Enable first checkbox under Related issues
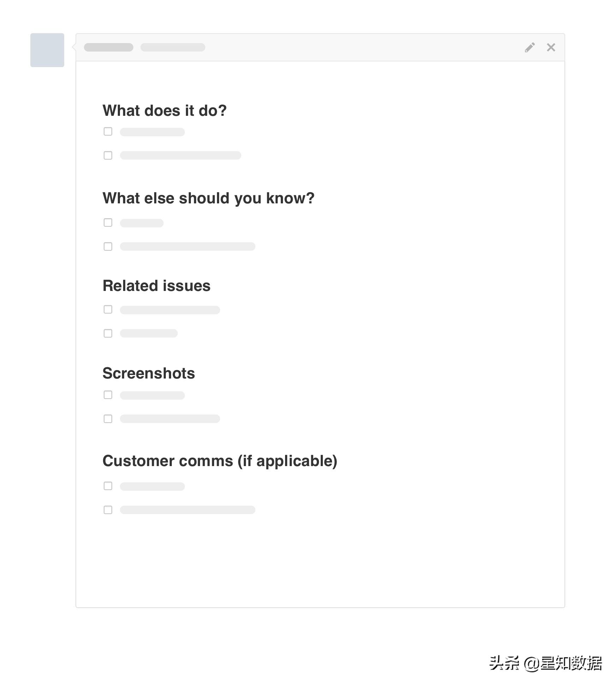The height and width of the screenshot is (685, 616). (x=108, y=309)
